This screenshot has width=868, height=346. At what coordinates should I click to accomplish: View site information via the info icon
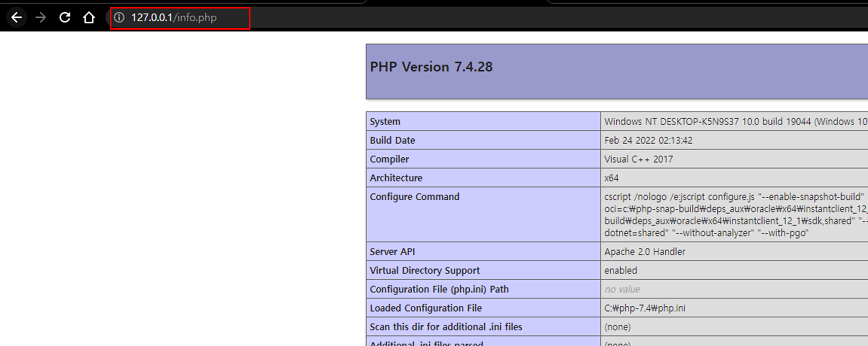[119, 17]
